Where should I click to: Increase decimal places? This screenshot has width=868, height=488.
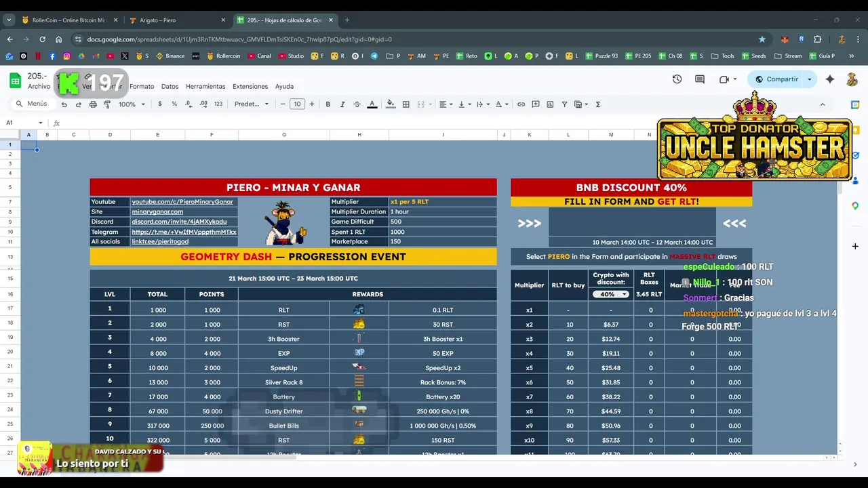click(203, 104)
